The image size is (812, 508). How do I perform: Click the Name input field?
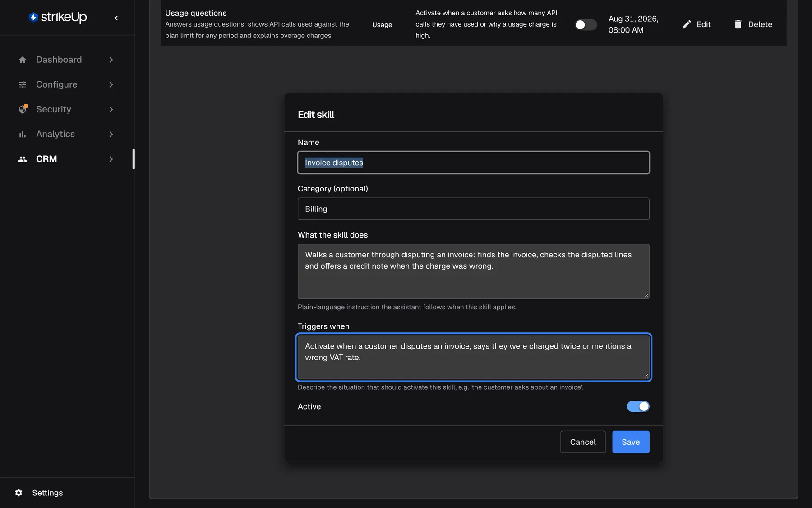[x=473, y=163]
